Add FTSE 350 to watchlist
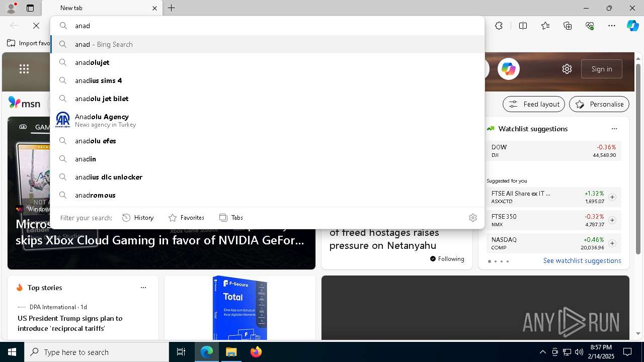Screen dimensions: 644x362 coord(612,220)
